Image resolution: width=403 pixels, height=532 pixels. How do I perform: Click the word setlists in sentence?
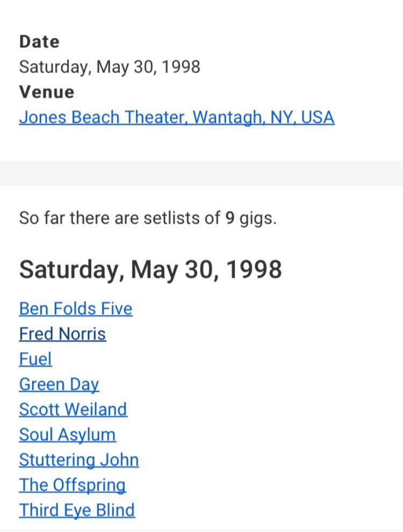[173, 219]
